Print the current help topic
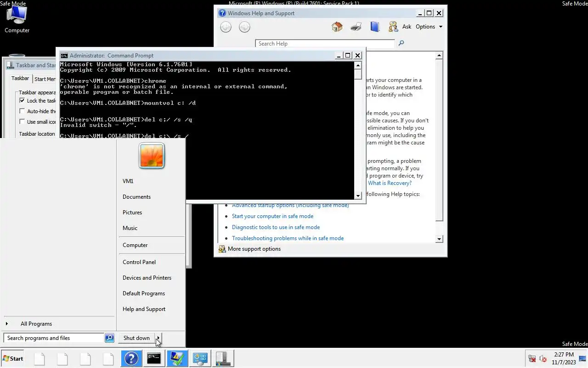This screenshot has height=368, width=588. click(x=356, y=27)
